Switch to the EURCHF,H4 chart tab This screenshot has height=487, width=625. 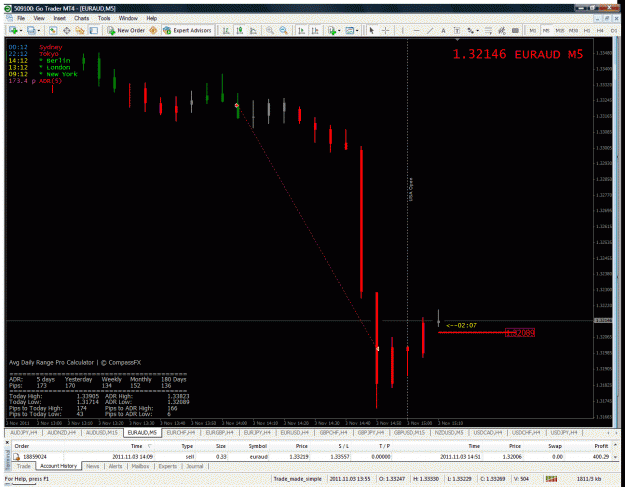181,432
